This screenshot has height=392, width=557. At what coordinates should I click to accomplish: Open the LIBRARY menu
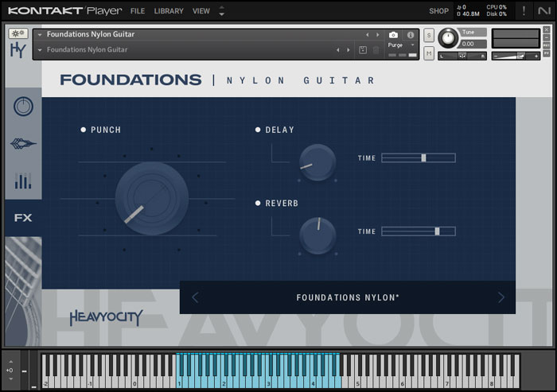[x=169, y=11]
